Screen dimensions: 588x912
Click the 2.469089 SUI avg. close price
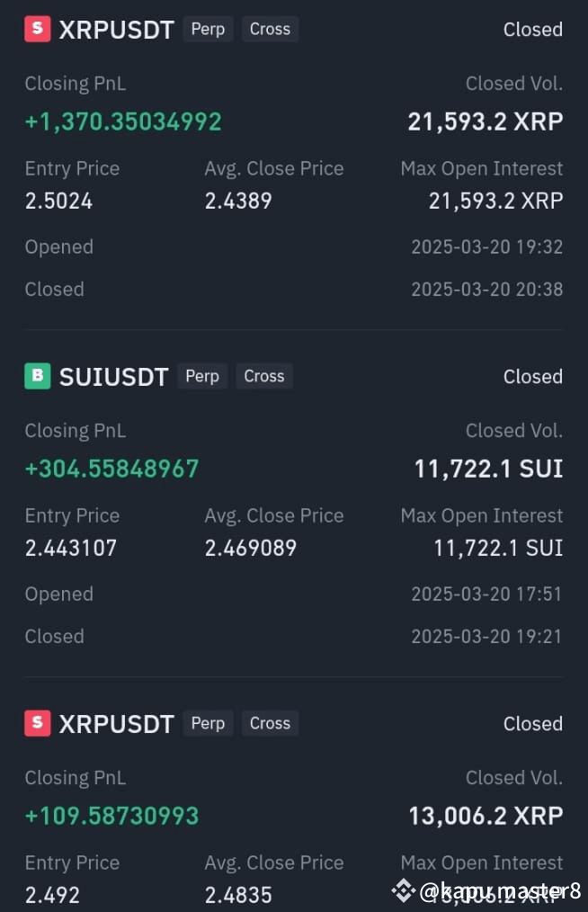[x=251, y=548]
